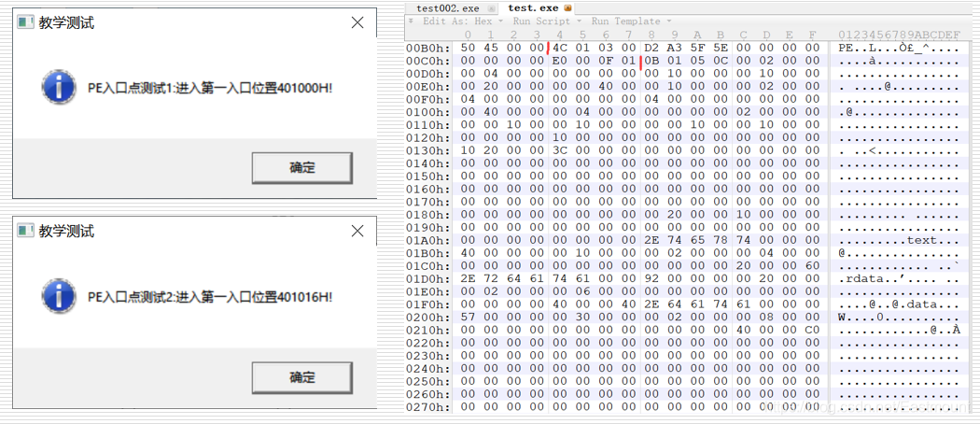Viewport: 980px width, 424px height.
Task: Click hex byte 0F in row 00C0h
Action: coord(606,61)
